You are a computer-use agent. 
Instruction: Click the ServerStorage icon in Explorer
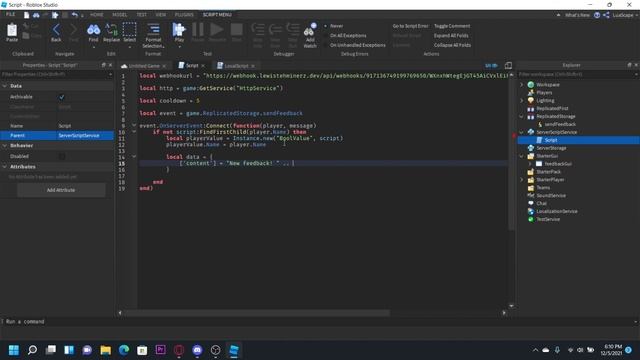point(531,148)
